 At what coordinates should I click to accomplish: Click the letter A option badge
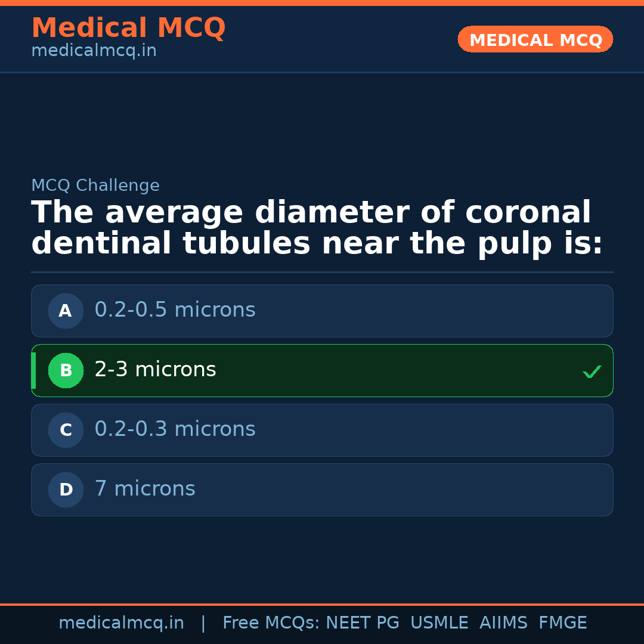(x=66, y=311)
